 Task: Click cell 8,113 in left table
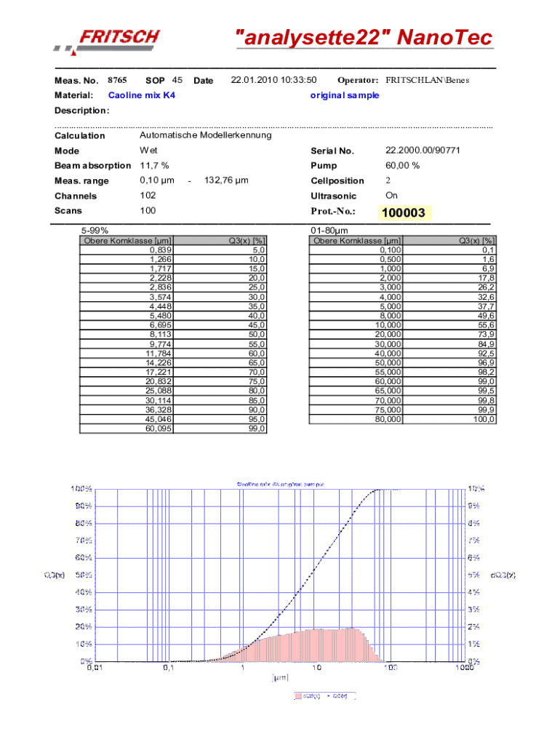tap(127, 335)
